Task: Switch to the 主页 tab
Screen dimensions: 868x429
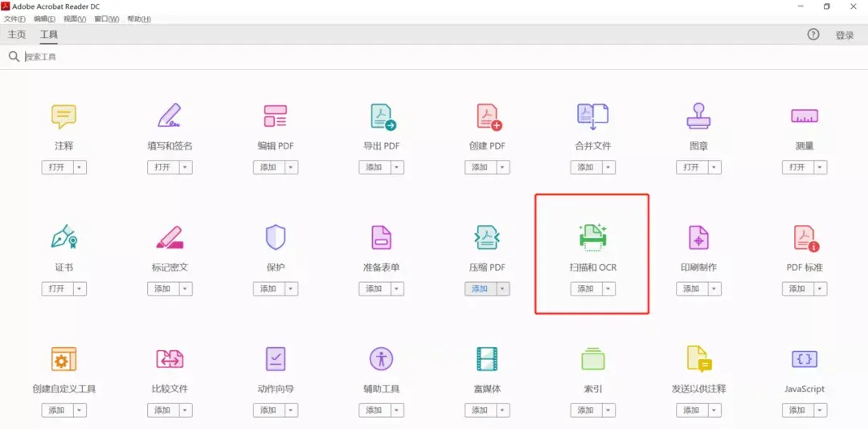Action: pos(17,35)
